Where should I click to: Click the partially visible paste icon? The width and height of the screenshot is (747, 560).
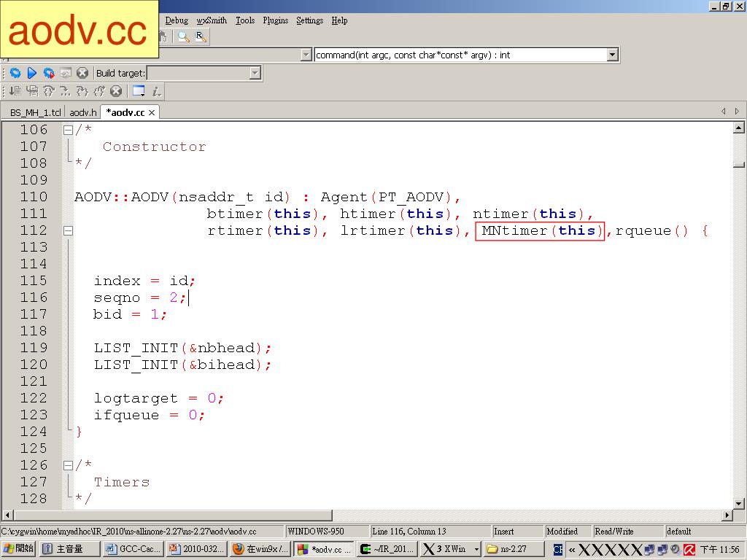(x=163, y=36)
